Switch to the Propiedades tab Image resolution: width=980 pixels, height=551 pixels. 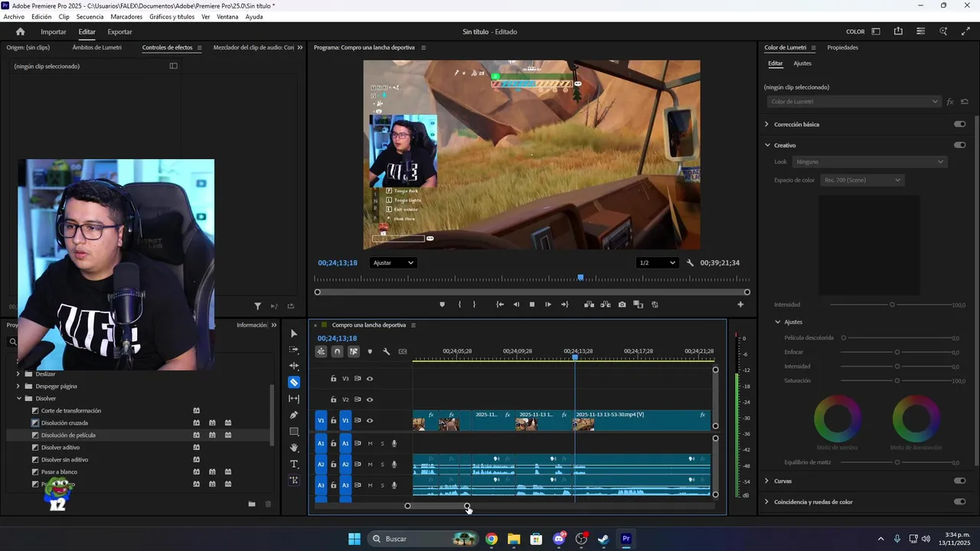842,47
